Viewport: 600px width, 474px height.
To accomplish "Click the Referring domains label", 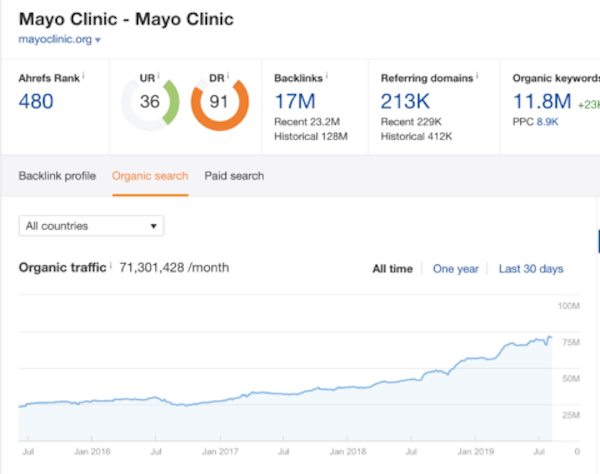I will (427, 78).
